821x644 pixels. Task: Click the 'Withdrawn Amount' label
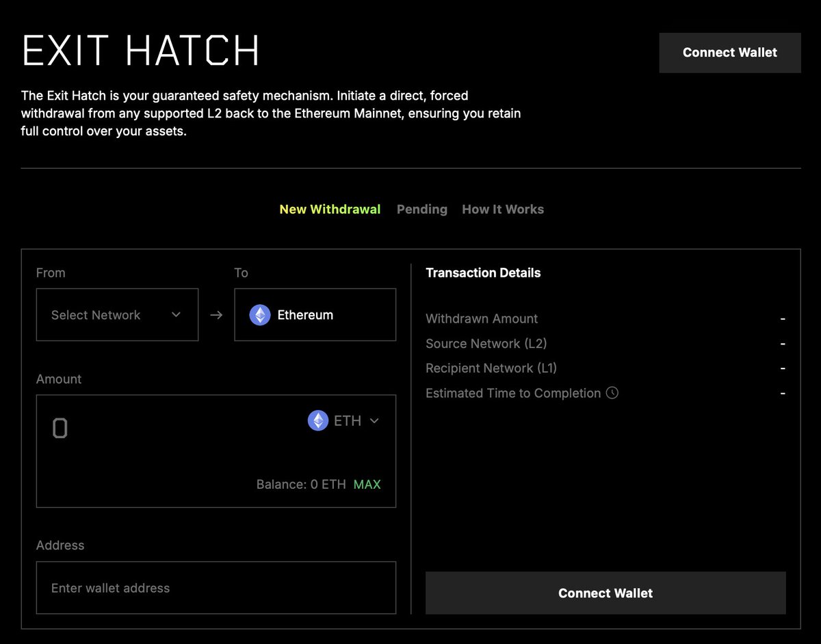[x=482, y=319]
